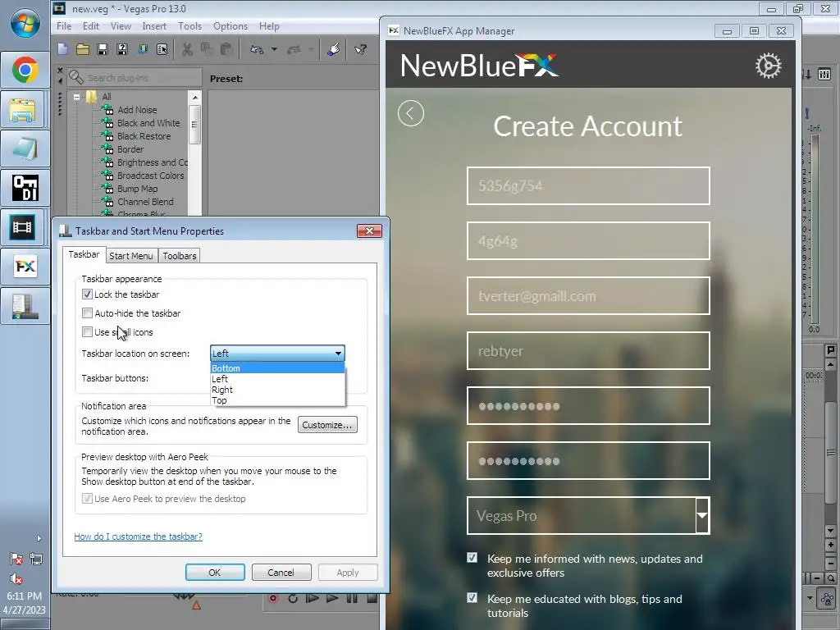Image resolution: width=840 pixels, height=630 pixels.
Task: Open the Tools menu in Vegas Pro
Action: 189,26
